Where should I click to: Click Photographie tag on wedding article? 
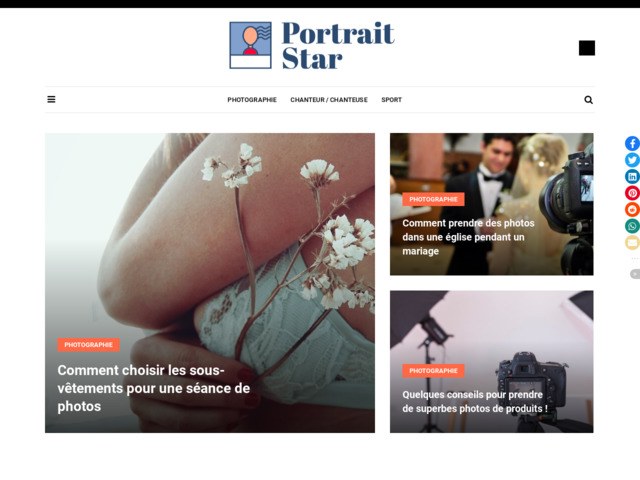coord(433,200)
